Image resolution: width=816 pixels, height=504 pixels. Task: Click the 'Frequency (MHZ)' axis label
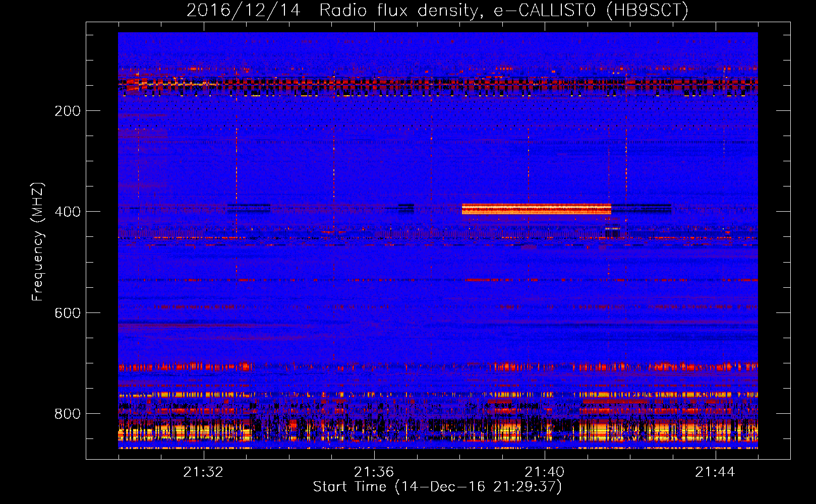point(38,242)
